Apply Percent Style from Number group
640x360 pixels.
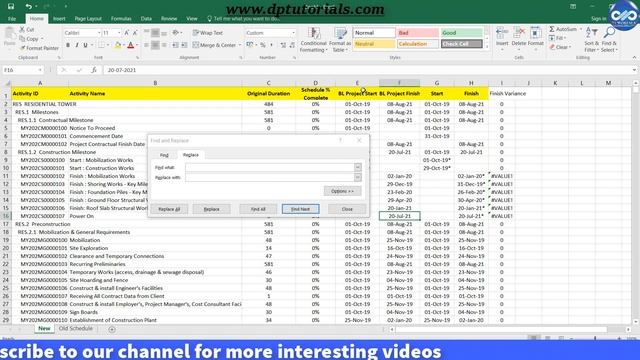263,45
